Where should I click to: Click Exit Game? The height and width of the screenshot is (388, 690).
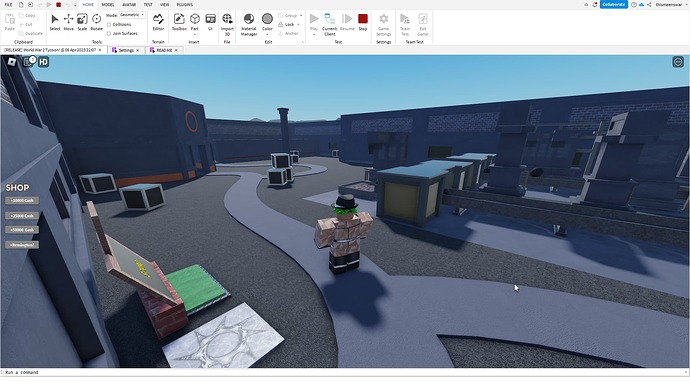click(x=422, y=24)
